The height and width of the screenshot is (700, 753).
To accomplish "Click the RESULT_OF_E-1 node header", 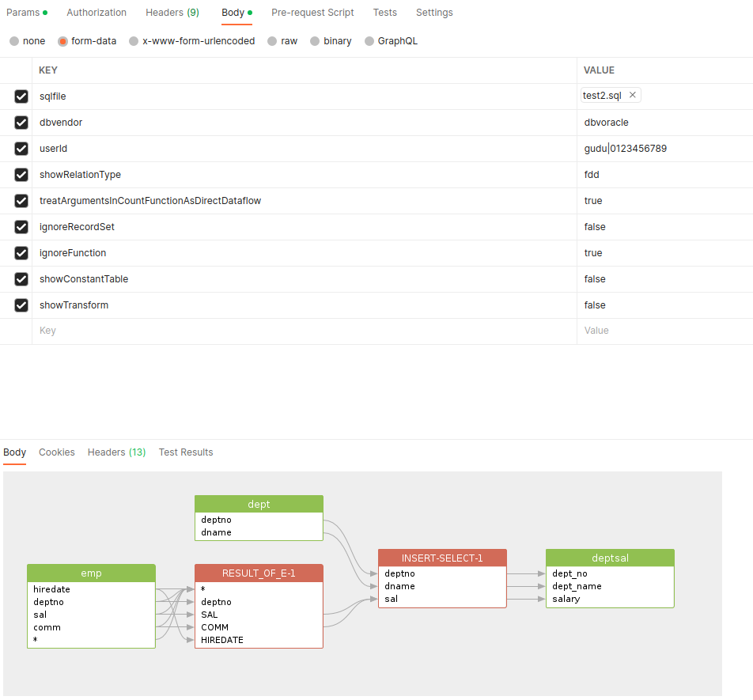I will pyautogui.click(x=259, y=573).
